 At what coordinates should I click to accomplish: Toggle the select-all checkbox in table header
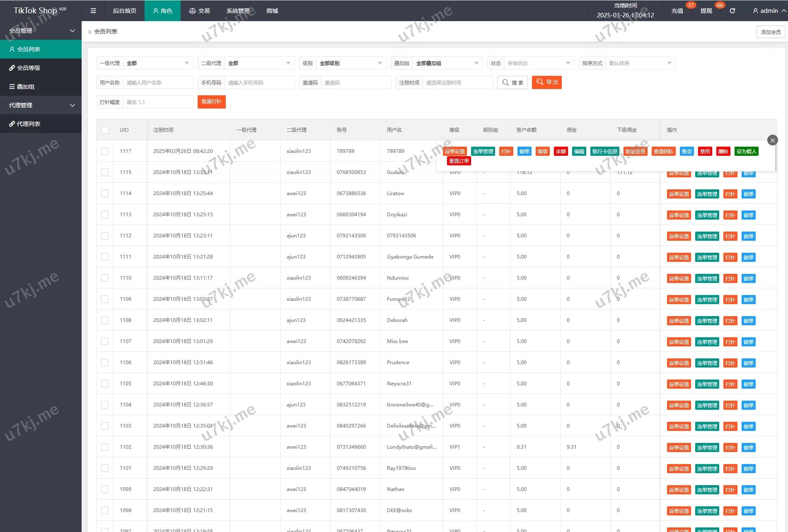pos(105,130)
